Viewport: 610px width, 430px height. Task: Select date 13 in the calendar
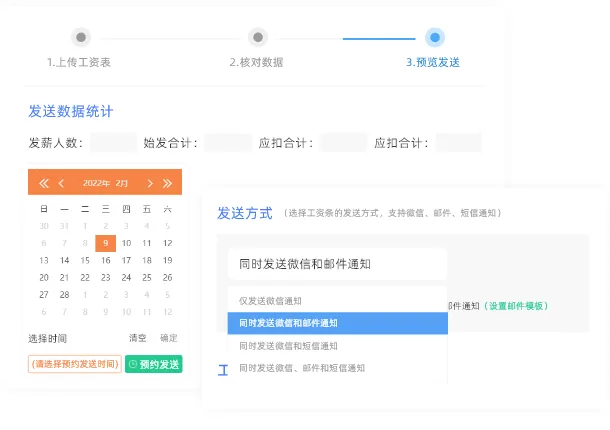(44, 260)
